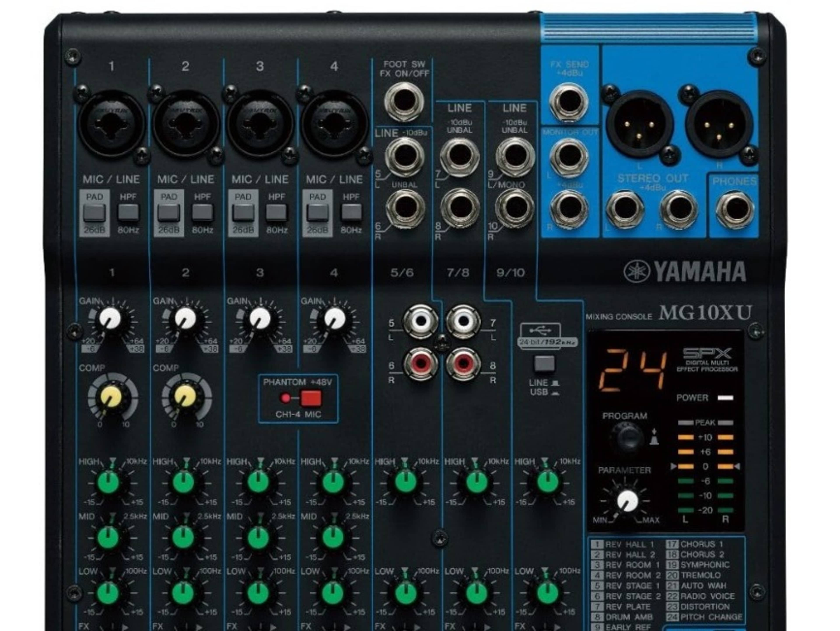Image resolution: width=840 pixels, height=631 pixels.
Task: Click the channel 3 MID EQ knob
Action: [x=259, y=537]
